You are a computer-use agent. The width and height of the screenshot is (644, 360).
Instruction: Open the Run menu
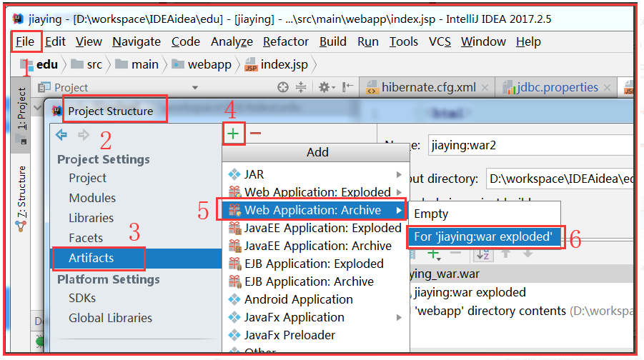[368, 41]
